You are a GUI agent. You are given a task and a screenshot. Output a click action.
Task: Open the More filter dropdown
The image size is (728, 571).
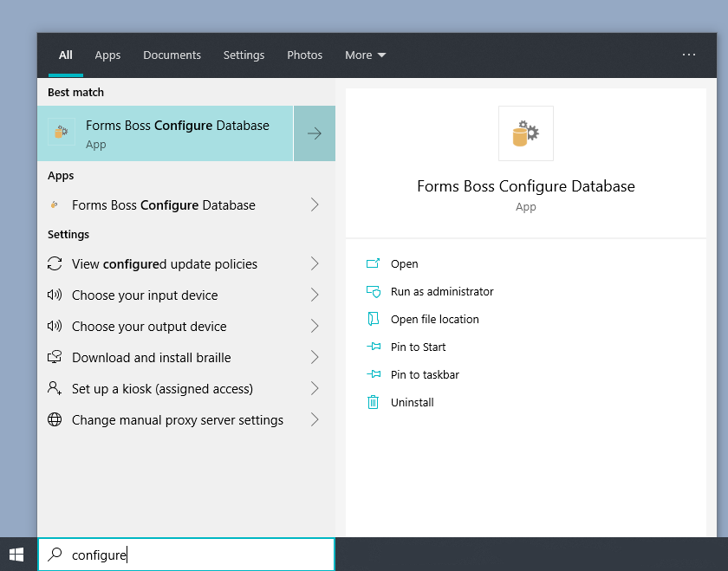pos(365,55)
